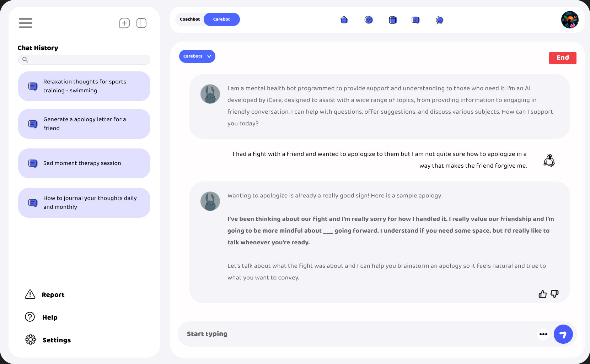The width and height of the screenshot is (590, 364).
Task: Click the penguin reaction icon beside your message
Action: (x=549, y=160)
